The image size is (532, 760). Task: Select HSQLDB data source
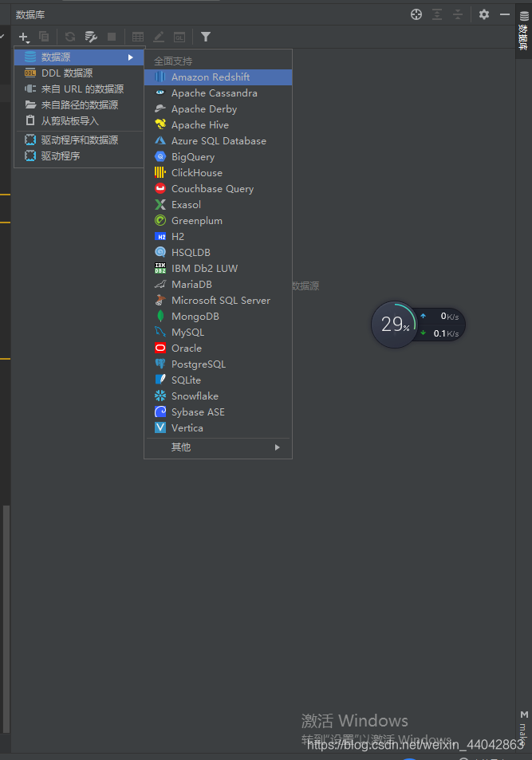219,253
